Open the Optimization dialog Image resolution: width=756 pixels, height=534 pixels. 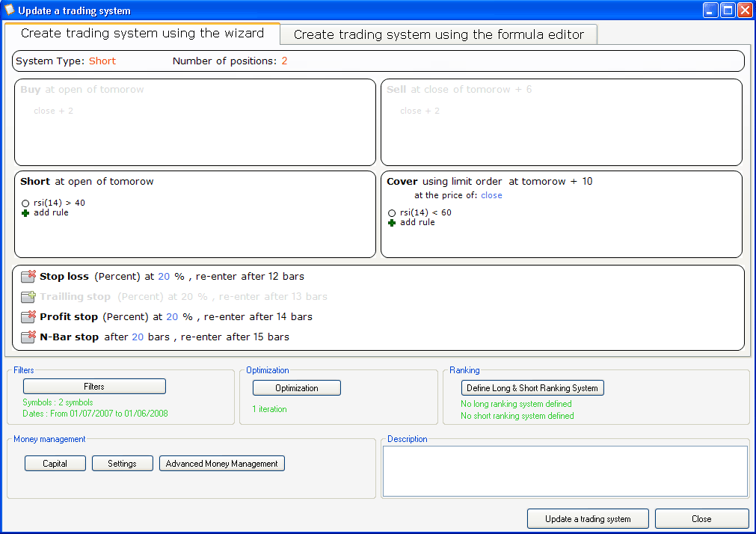click(296, 387)
